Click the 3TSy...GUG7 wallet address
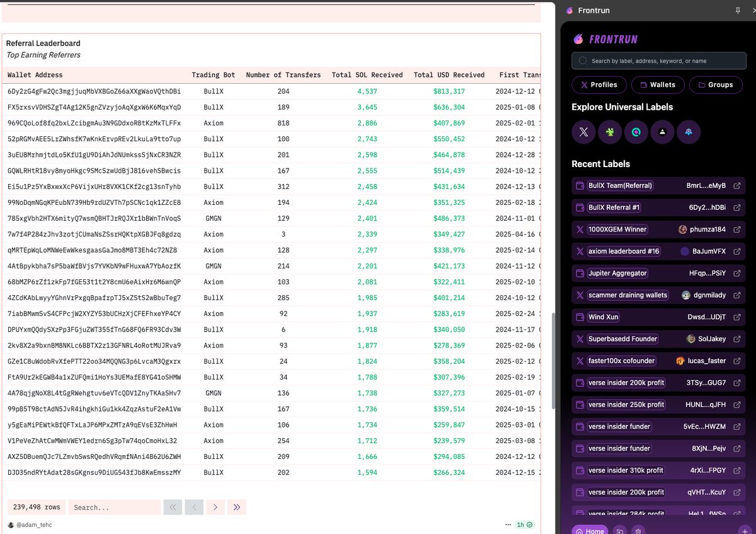The height and width of the screenshot is (534, 756). 706,383
